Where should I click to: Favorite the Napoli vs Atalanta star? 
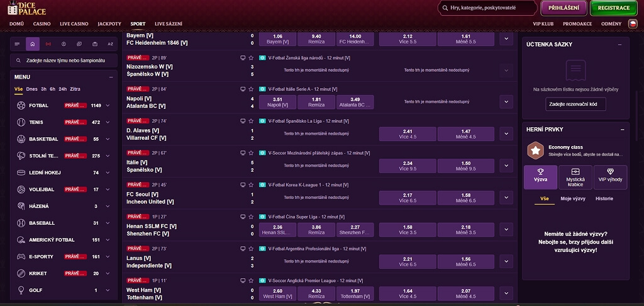[250, 89]
